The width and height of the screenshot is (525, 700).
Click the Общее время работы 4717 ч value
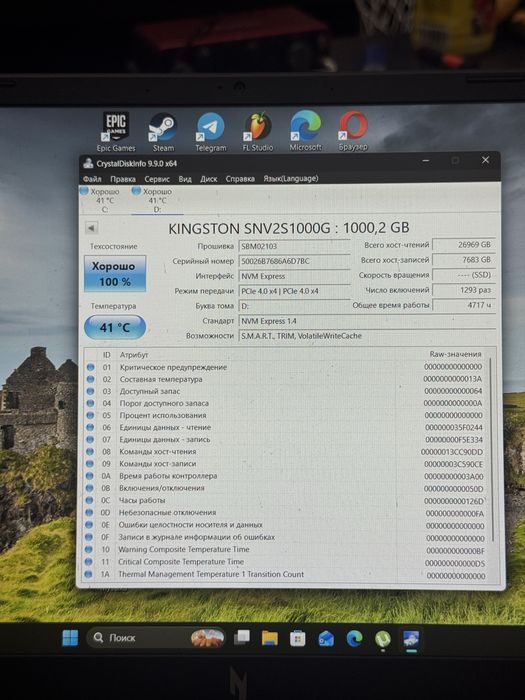464,305
